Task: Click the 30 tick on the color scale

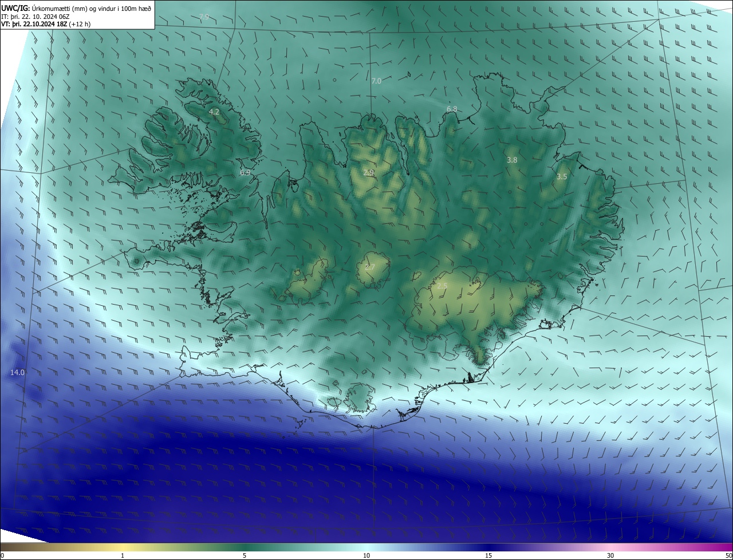Action: 610,555
